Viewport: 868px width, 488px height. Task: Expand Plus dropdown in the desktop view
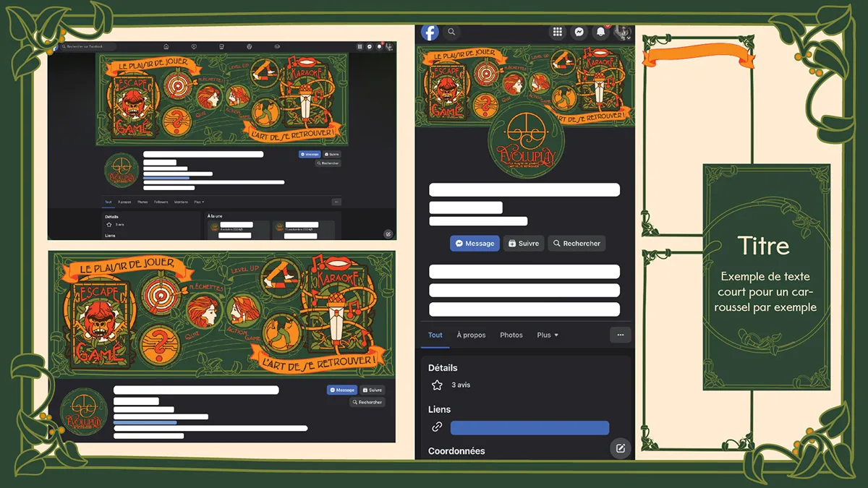coord(198,202)
